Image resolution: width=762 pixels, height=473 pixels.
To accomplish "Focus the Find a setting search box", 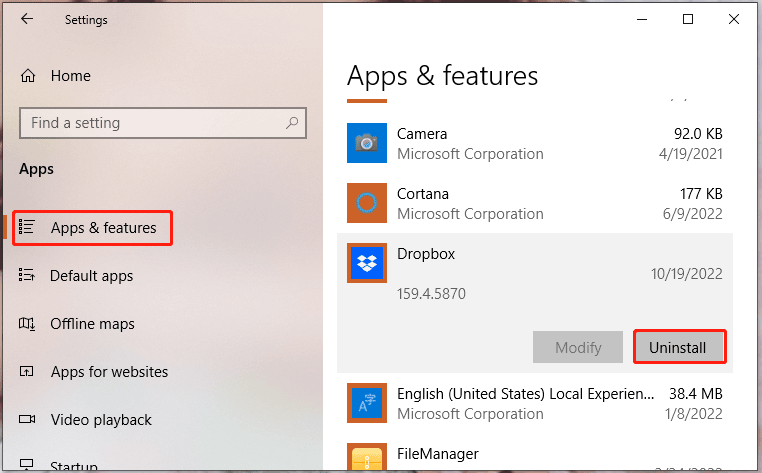I will tap(163, 123).
